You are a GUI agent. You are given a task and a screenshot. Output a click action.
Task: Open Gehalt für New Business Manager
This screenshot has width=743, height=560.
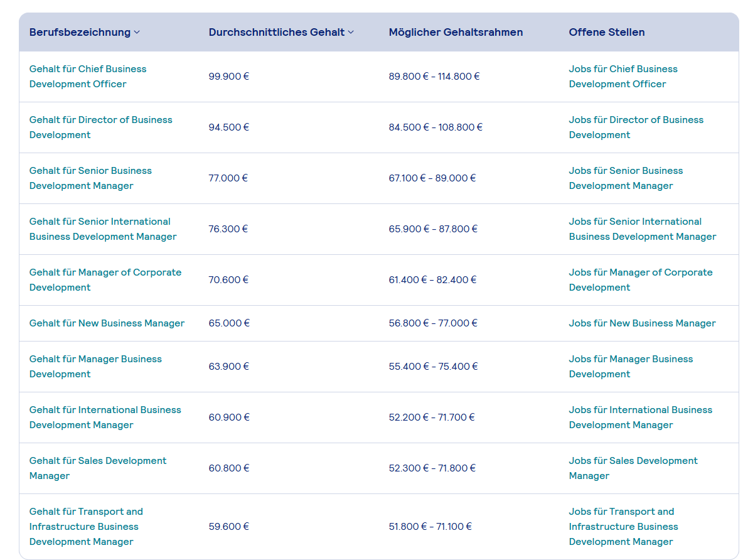pyautogui.click(x=107, y=323)
